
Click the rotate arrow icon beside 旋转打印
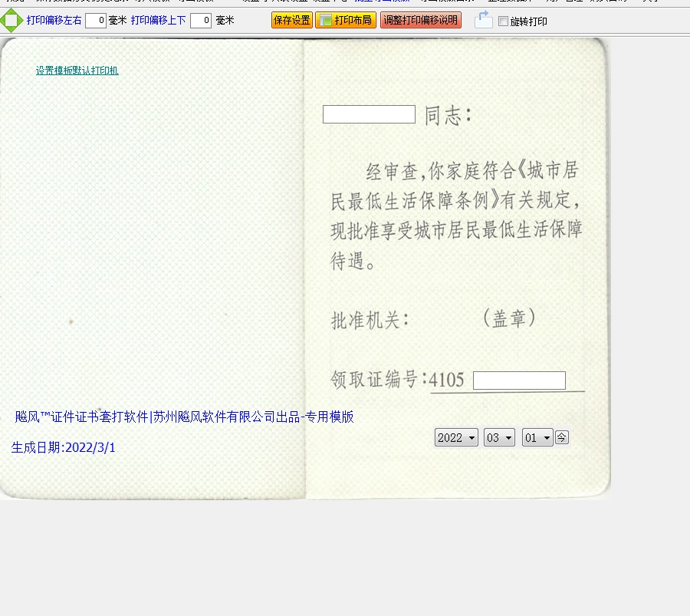point(484,20)
